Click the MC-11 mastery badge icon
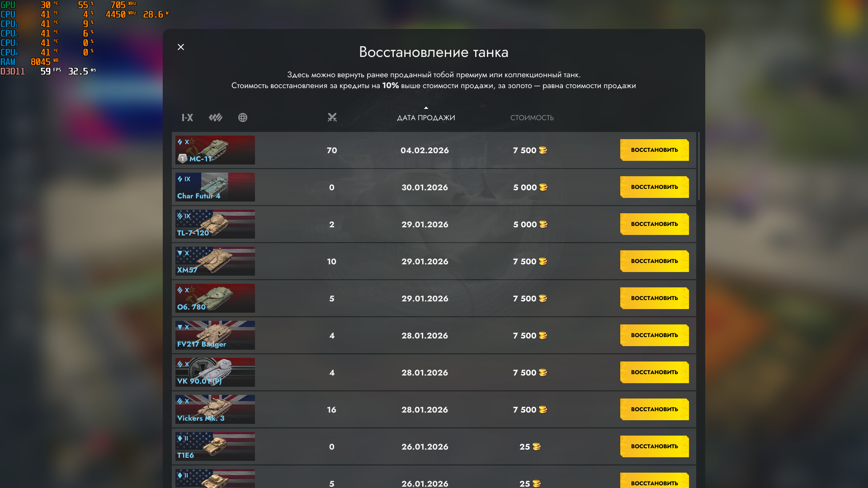 pyautogui.click(x=182, y=159)
